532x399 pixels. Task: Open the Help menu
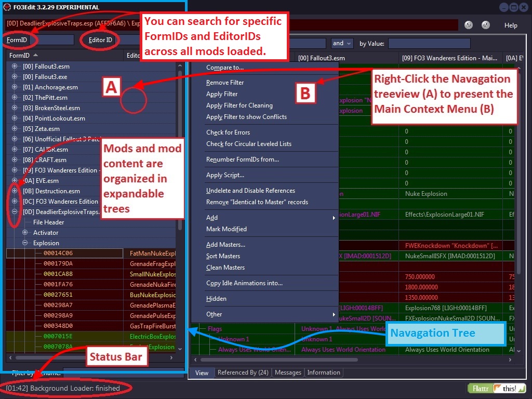(511, 25)
